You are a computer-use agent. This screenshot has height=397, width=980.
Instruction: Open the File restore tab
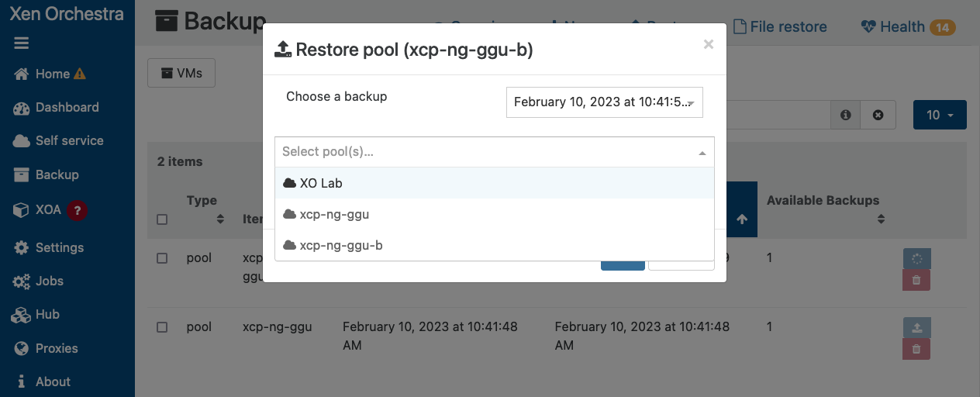tap(779, 26)
